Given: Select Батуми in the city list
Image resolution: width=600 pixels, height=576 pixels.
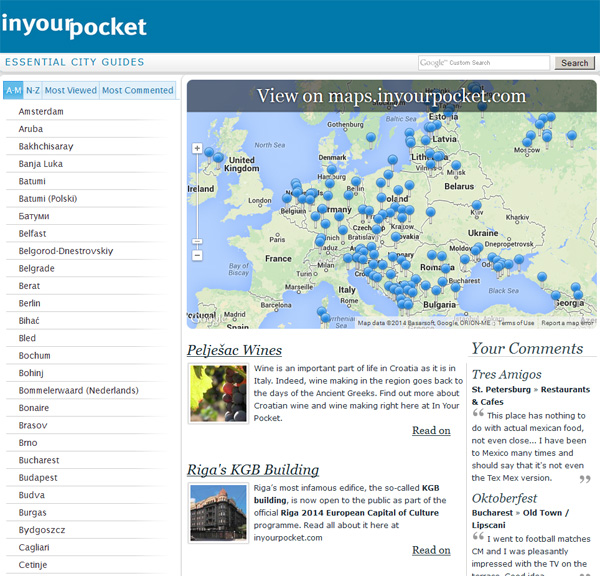Looking at the screenshot, I should pyautogui.click(x=34, y=216).
